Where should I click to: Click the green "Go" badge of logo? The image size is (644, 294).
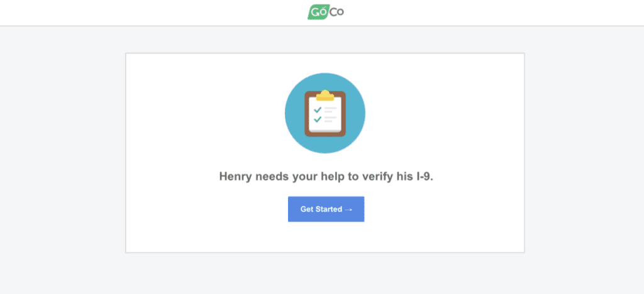pyautogui.click(x=318, y=12)
